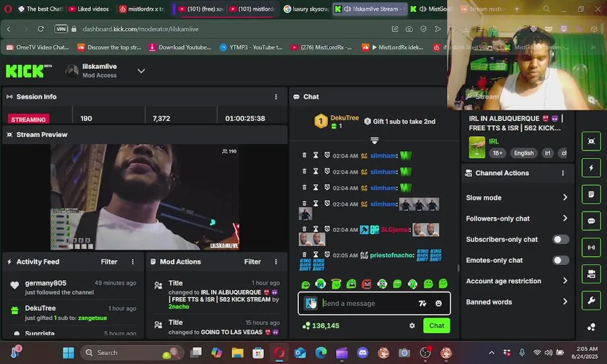Switch to the MistGod browser tab
The height and width of the screenshot is (364, 607).
(431, 9)
